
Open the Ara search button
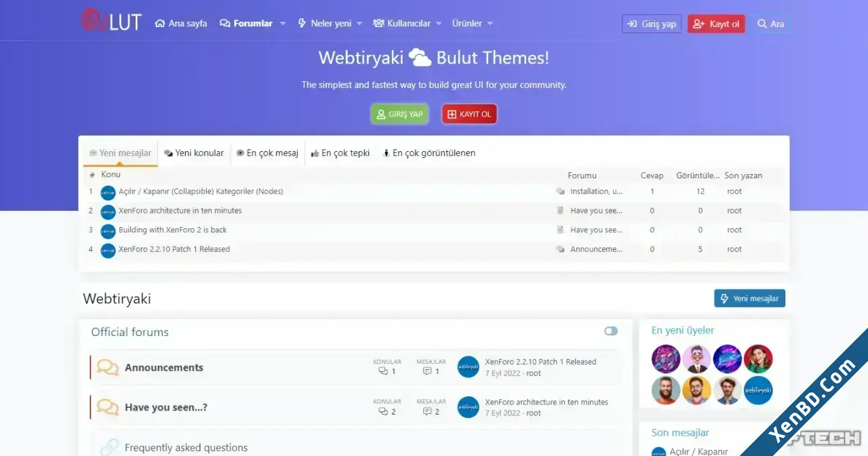click(771, 24)
